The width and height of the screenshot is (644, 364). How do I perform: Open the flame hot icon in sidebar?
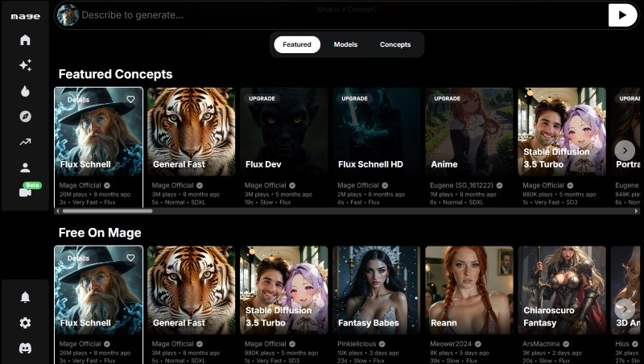25,91
